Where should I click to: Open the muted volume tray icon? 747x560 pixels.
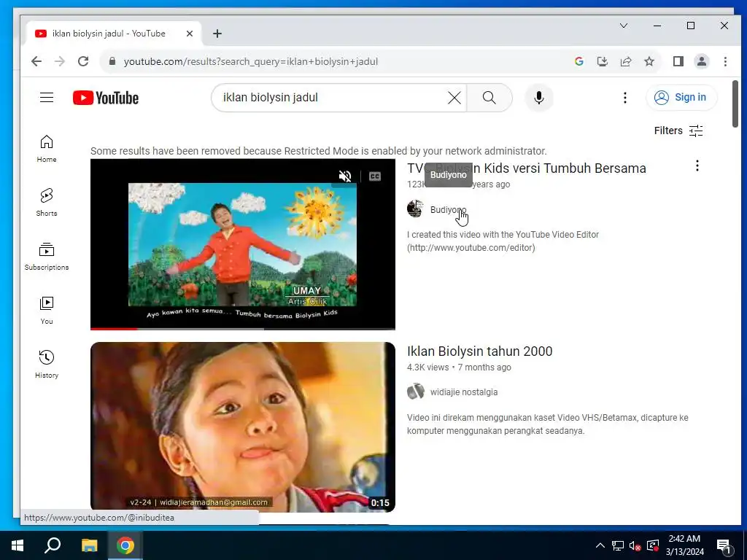[x=635, y=545]
